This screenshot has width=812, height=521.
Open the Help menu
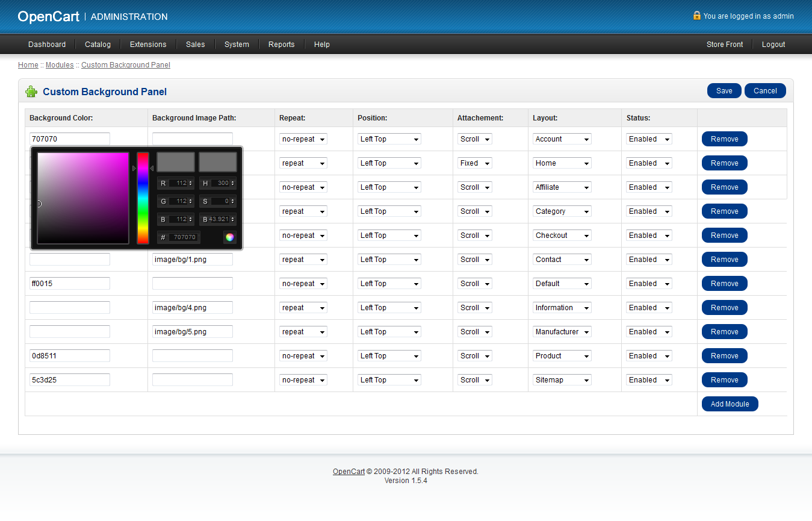tap(322, 45)
